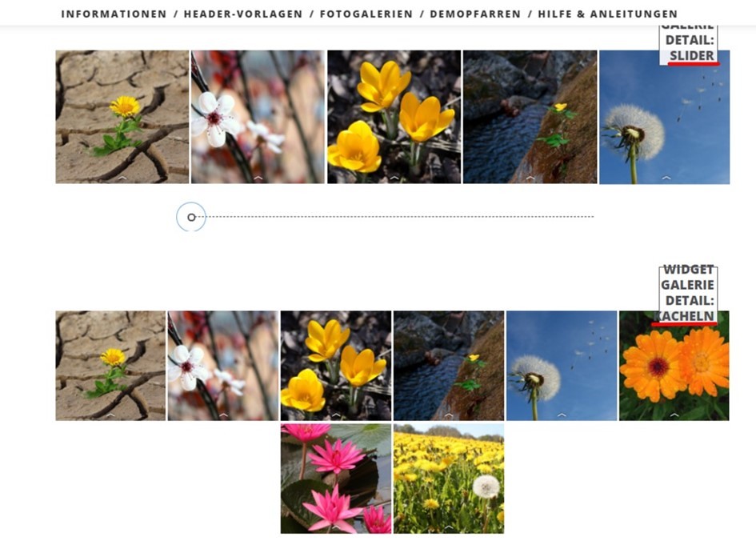Expand caption chevron on orange marigold tile
The image size is (756, 541).
(674, 415)
